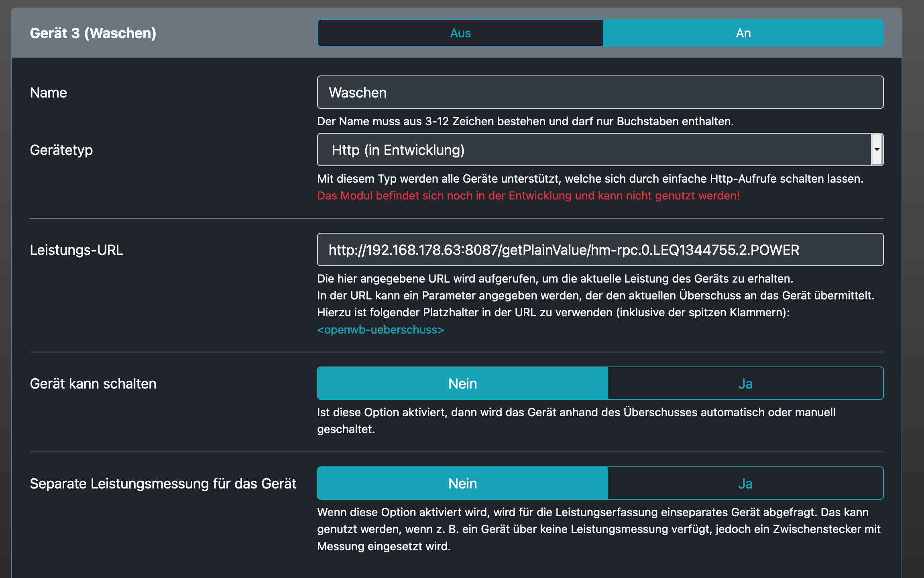Image resolution: width=924 pixels, height=578 pixels.
Task: Click the Leistungs-URL label
Action: point(76,250)
